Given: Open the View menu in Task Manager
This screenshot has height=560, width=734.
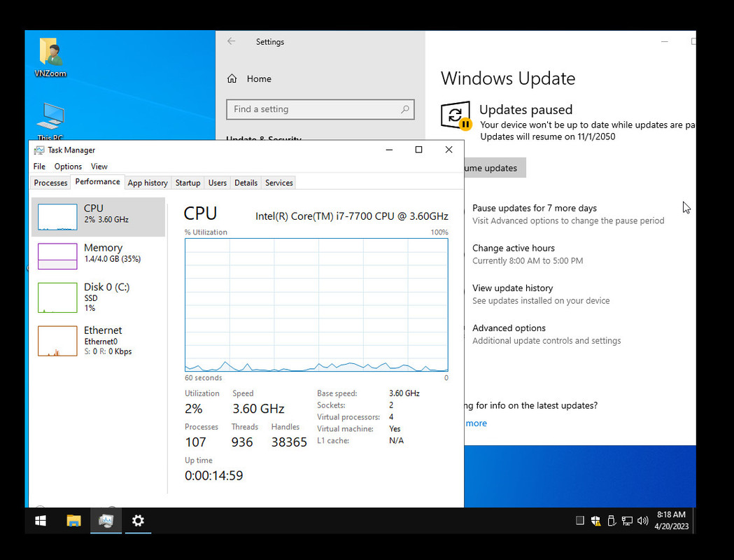Looking at the screenshot, I should coord(99,166).
